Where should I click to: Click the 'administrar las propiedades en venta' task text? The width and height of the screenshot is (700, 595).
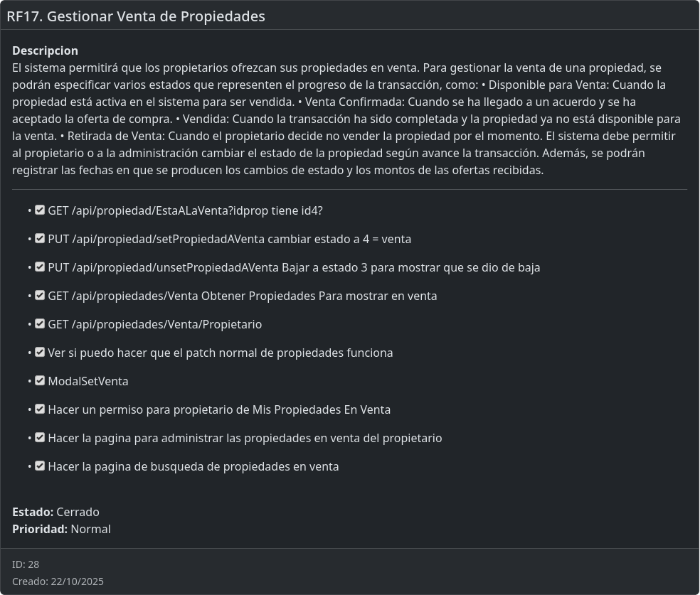245,438
